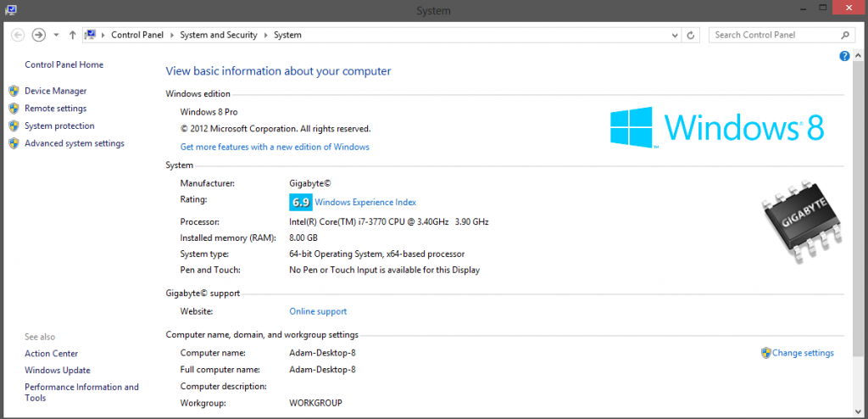
Task: Click the vertical scrollbar thumb
Action: (858, 208)
